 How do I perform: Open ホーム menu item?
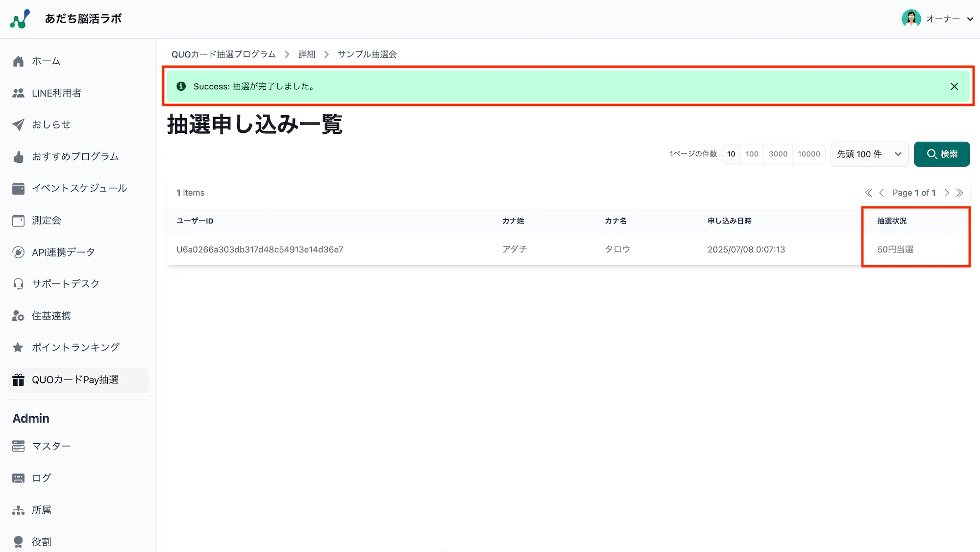pyautogui.click(x=78, y=61)
